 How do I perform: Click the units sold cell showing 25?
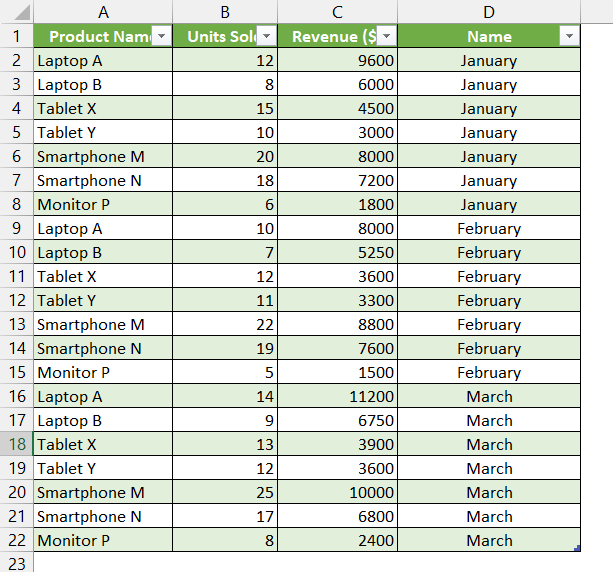tap(224, 492)
